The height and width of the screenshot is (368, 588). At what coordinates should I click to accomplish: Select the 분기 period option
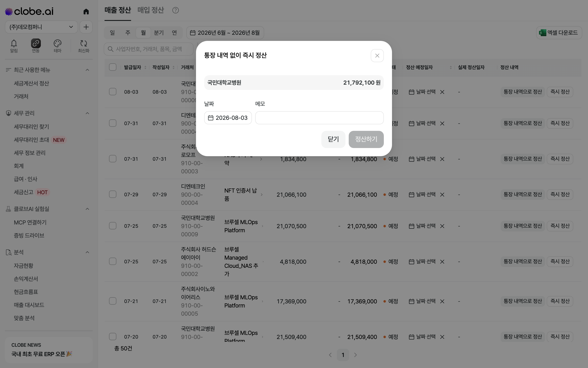[x=159, y=33]
